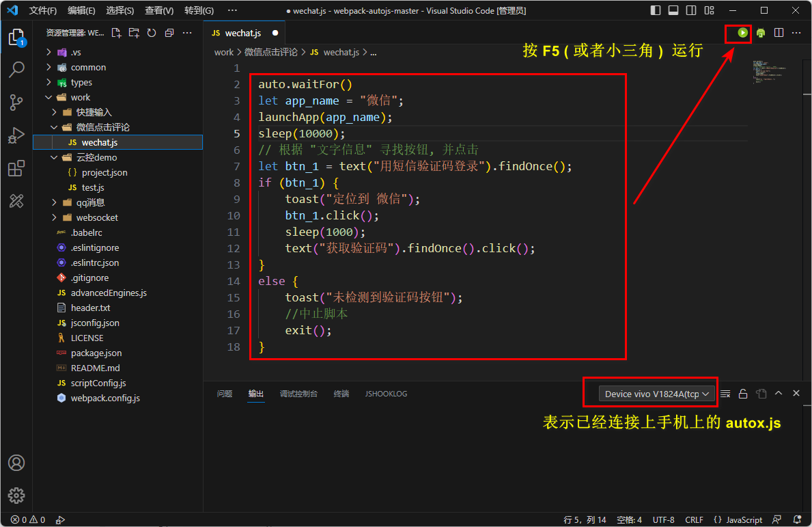Open the 文件(F) menu

coord(42,10)
